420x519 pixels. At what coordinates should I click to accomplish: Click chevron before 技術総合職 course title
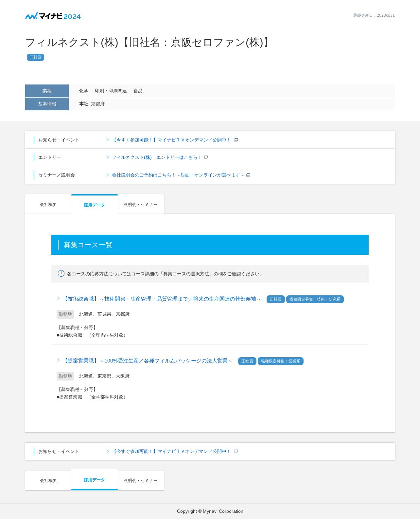(58, 298)
